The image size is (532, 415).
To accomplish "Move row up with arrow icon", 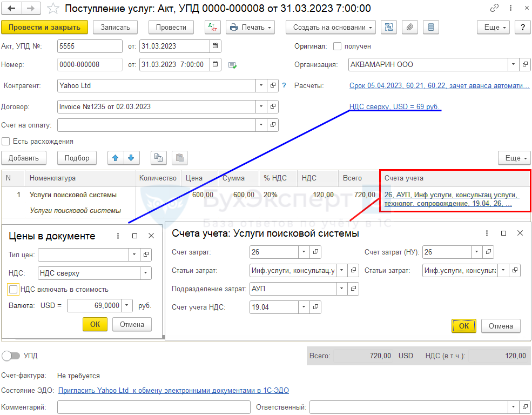I will pyautogui.click(x=115, y=158).
